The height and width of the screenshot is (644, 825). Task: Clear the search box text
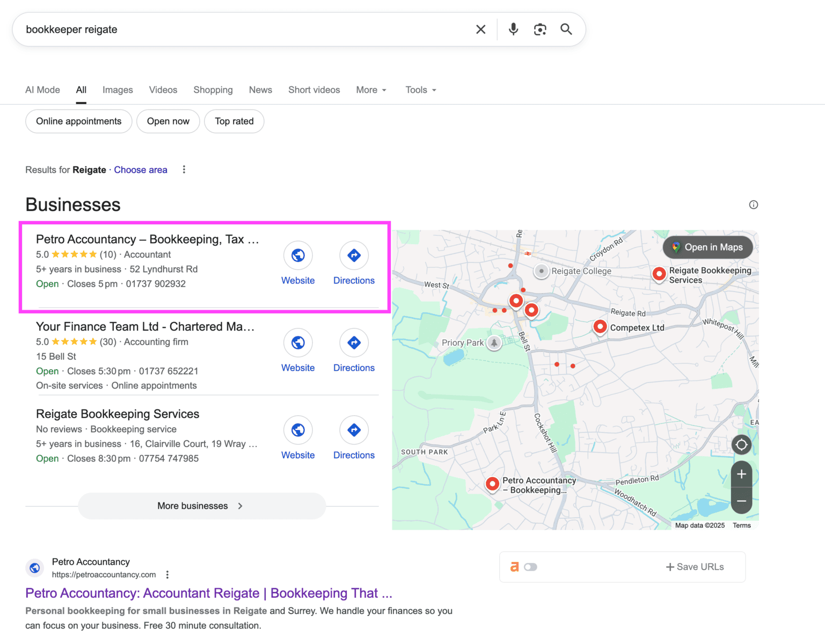coord(480,30)
